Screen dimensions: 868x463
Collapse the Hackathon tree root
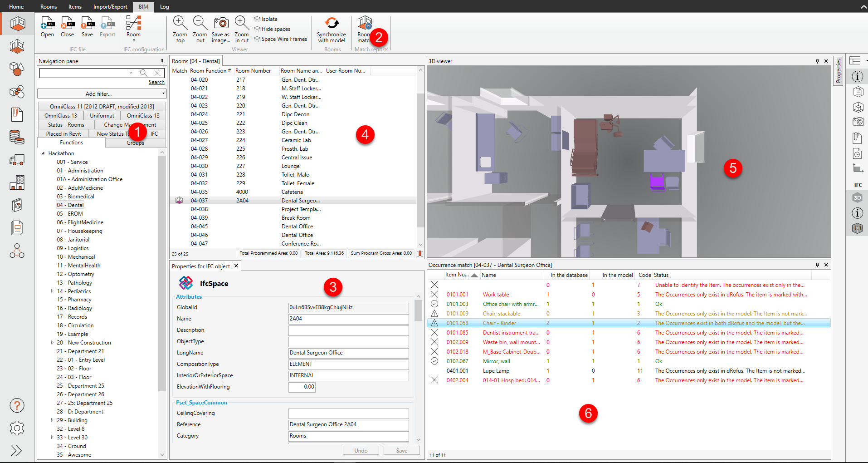[x=43, y=153]
